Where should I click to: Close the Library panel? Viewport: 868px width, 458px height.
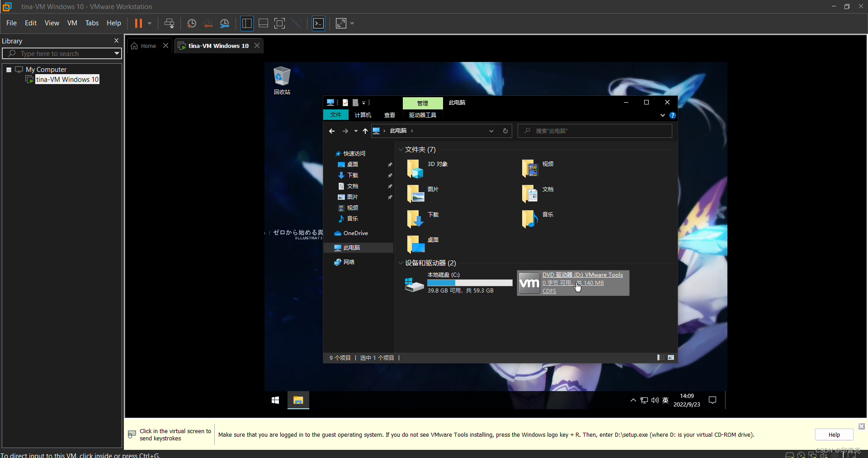coord(116,41)
